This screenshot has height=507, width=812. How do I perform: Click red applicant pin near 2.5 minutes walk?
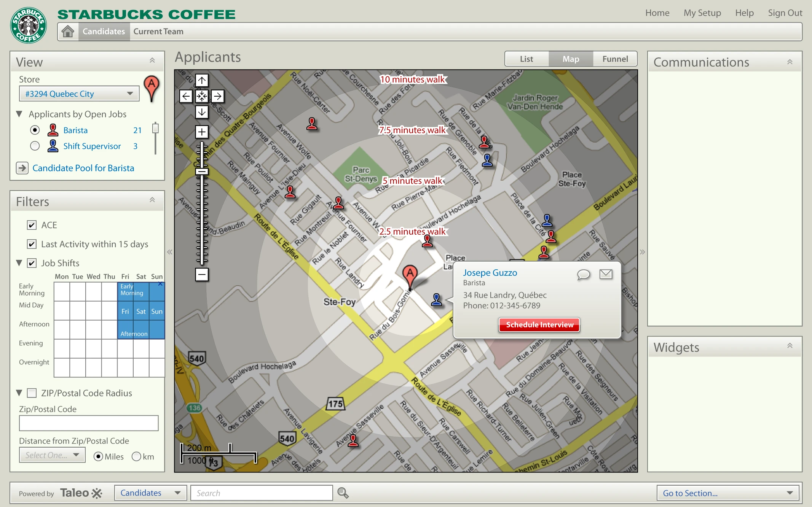coord(427,241)
